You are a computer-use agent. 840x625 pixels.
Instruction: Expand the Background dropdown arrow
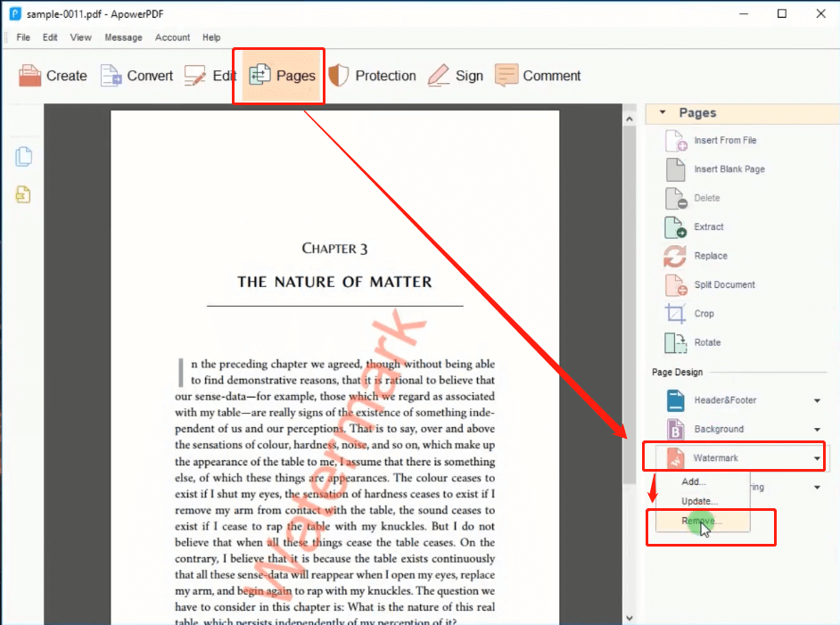coord(817,430)
